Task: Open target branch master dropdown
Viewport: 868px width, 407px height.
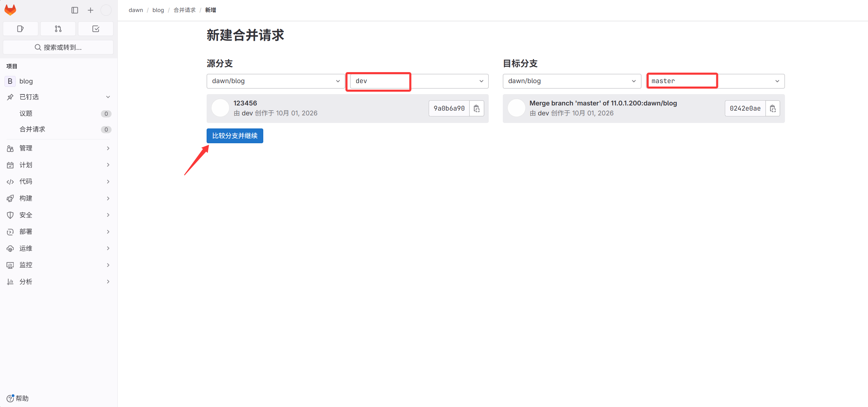Action: point(715,81)
